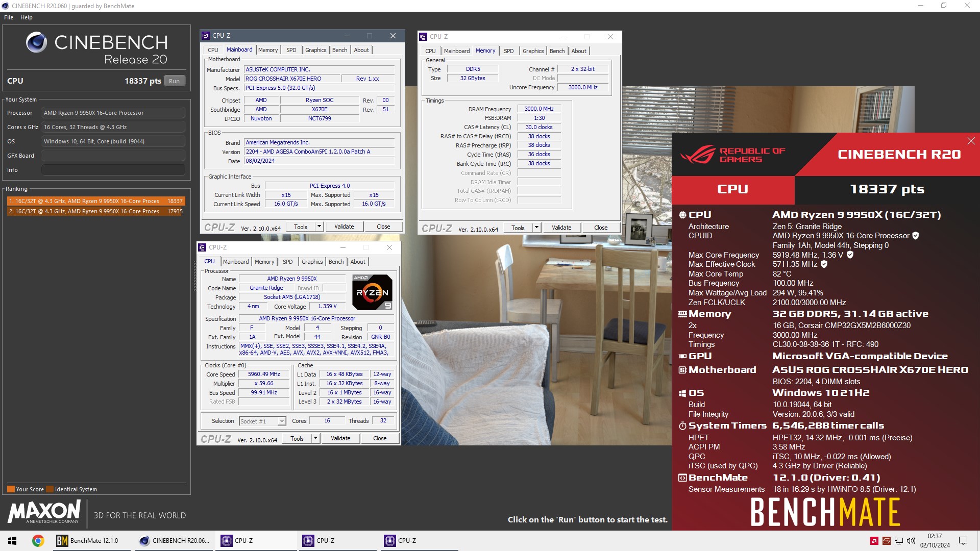Switch to Memory tab in bottom CPU-Z window
The width and height of the screenshot is (980, 551).
click(264, 262)
